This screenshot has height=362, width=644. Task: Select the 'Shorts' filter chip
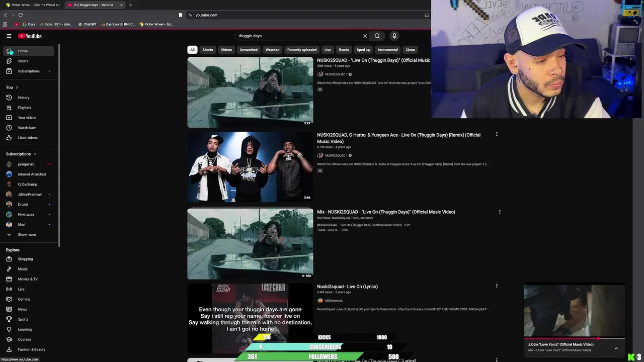click(x=208, y=50)
